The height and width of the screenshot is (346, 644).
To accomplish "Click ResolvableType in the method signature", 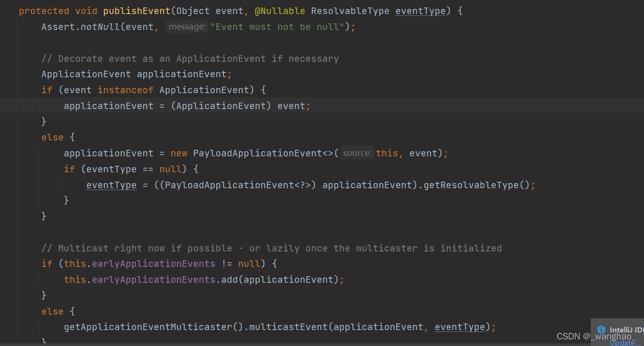I will [x=350, y=11].
